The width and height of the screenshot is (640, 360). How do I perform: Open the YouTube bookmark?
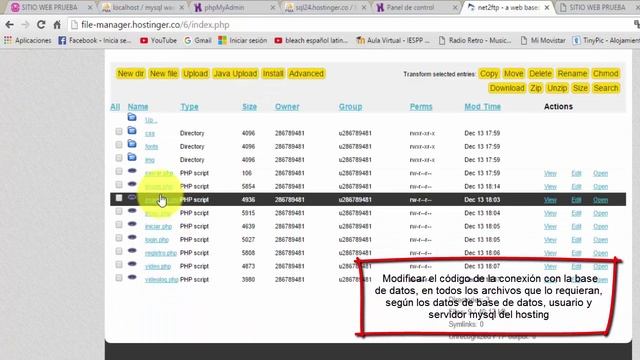(158, 40)
